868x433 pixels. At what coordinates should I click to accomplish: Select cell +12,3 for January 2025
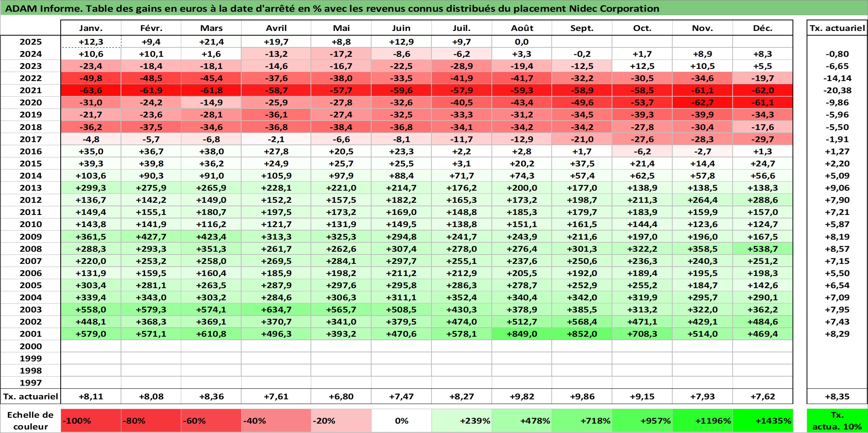pyautogui.click(x=91, y=42)
